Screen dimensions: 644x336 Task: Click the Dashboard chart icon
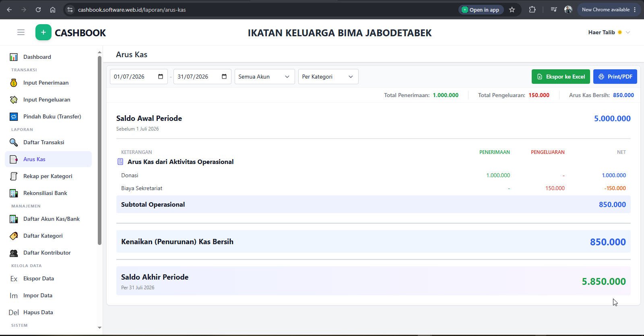(x=14, y=57)
